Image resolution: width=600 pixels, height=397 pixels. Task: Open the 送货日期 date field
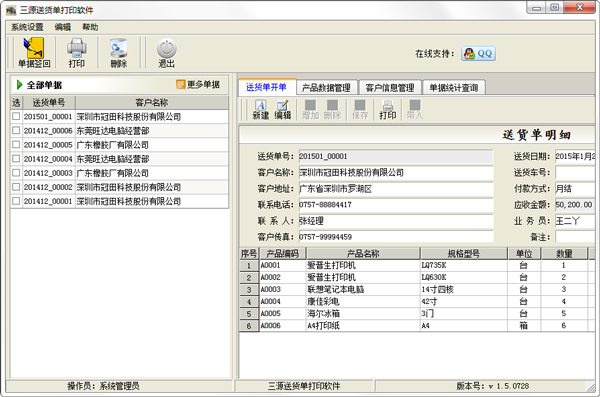(x=575, y=156)
